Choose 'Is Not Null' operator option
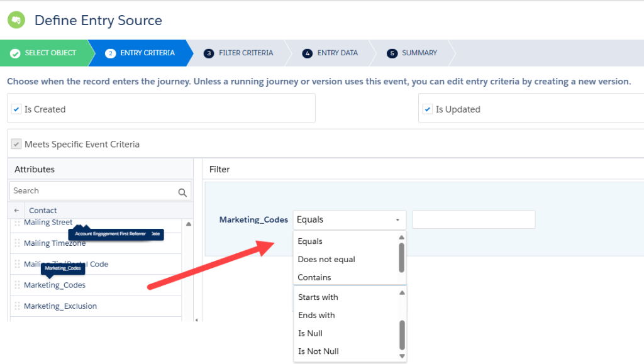This screenshot has width=644, height=364. [318, 351]
